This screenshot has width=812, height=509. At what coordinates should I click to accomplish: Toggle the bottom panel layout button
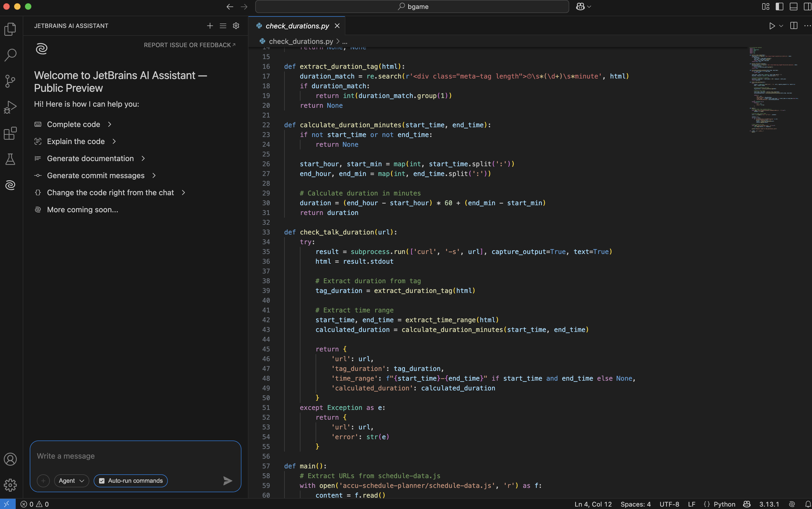tap(793, 6)
